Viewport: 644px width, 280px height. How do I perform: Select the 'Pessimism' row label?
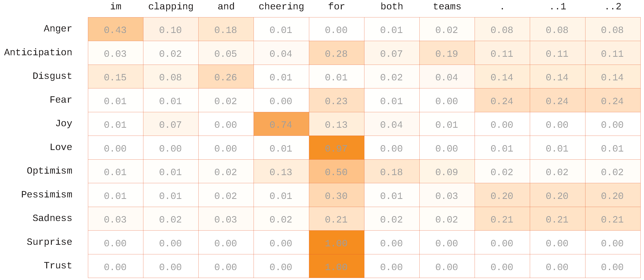coord(47,194)
